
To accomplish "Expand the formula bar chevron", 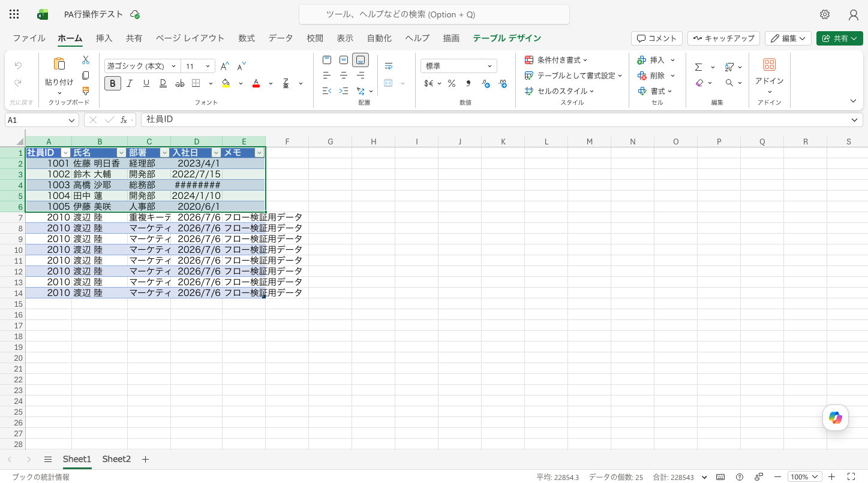I will point(854,120).
